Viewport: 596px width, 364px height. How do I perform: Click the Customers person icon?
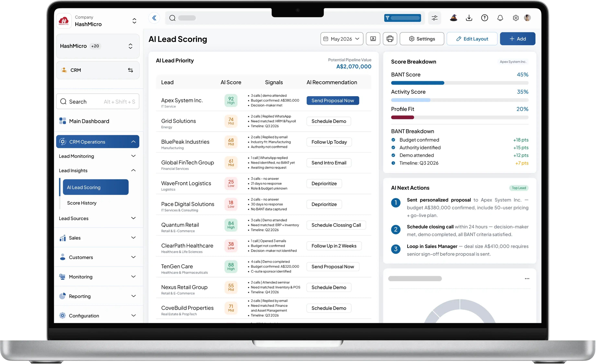(63, 257)
